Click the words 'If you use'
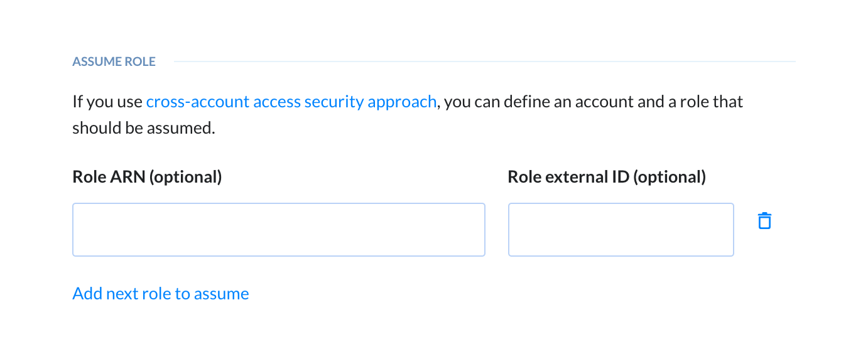The width and height of the screenshot is (868, 364). pos(107,102)
